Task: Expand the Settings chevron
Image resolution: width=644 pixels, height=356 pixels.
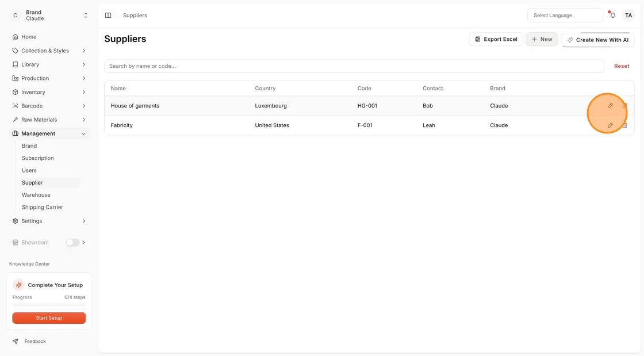Action: [x=84, y=221]
